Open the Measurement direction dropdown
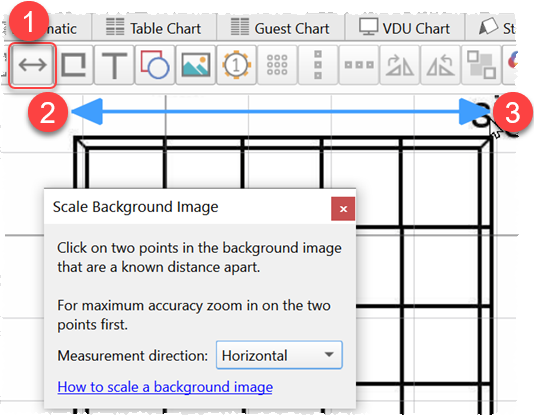Screen dimensions: 534x419 pyautogui.click(x=279, y=355)
